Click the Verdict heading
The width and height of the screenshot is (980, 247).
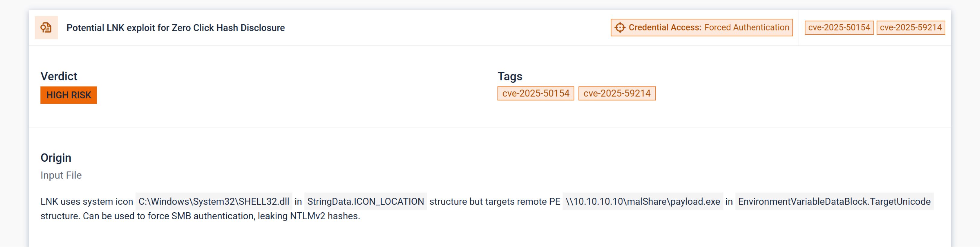click(x=59, y=76)
